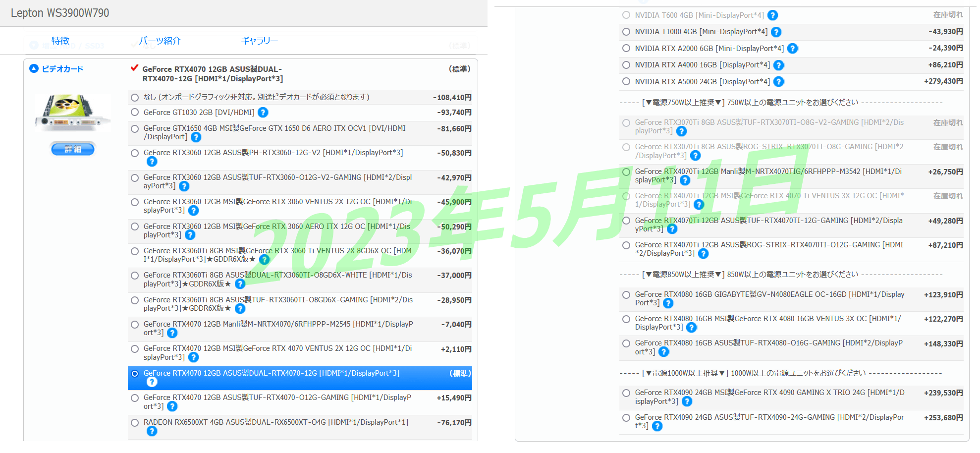The height and width of the screenshot is (453, 980).
Task: Open help icon for RTX3060 MSI AERO ITX 12G
Action: [190, 235]
